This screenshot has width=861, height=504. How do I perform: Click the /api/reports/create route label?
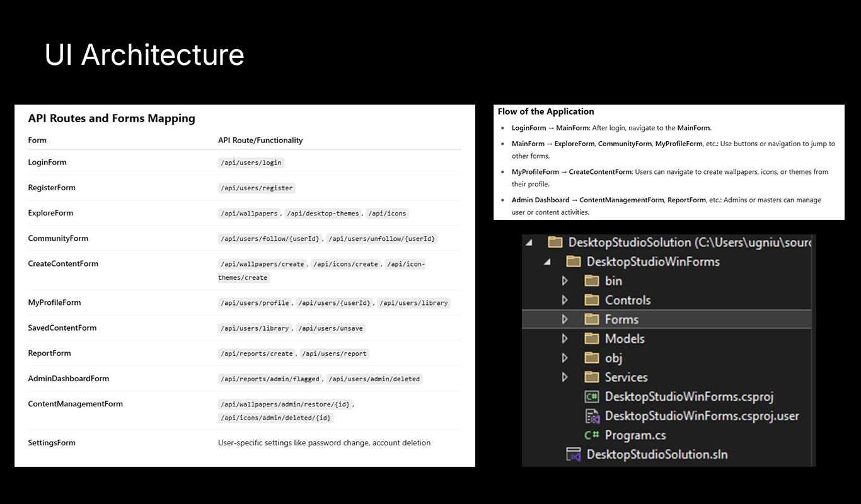click(257, 353)
